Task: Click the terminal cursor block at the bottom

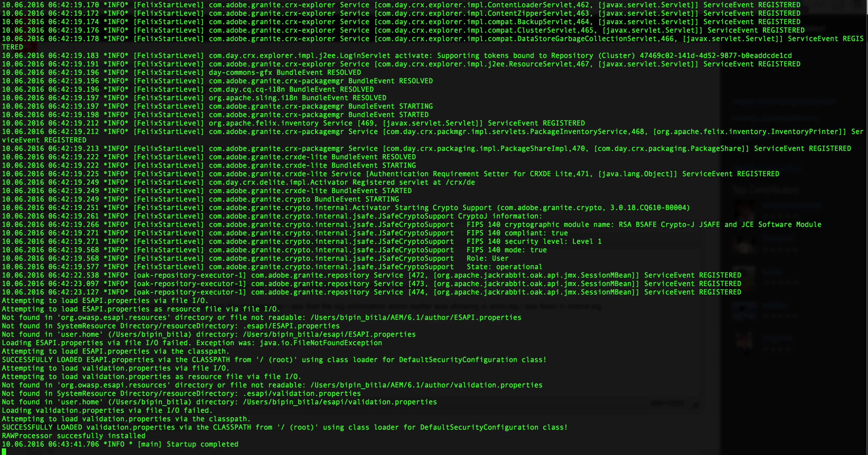Action: point(4,452)
